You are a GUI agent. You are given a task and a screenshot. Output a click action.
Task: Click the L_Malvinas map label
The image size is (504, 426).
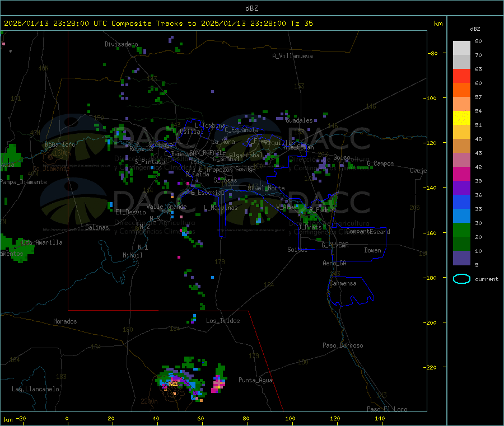[x=221, y=208]
